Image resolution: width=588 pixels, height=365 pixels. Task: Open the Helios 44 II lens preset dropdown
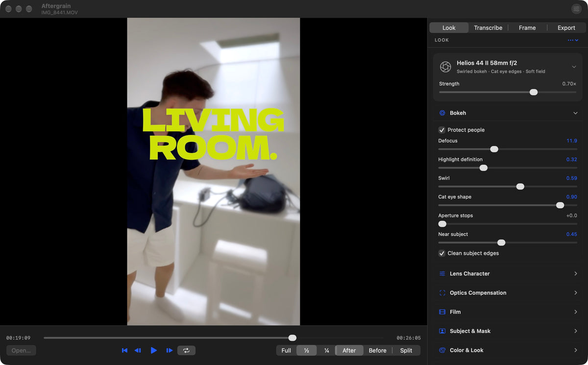(574, 67)
